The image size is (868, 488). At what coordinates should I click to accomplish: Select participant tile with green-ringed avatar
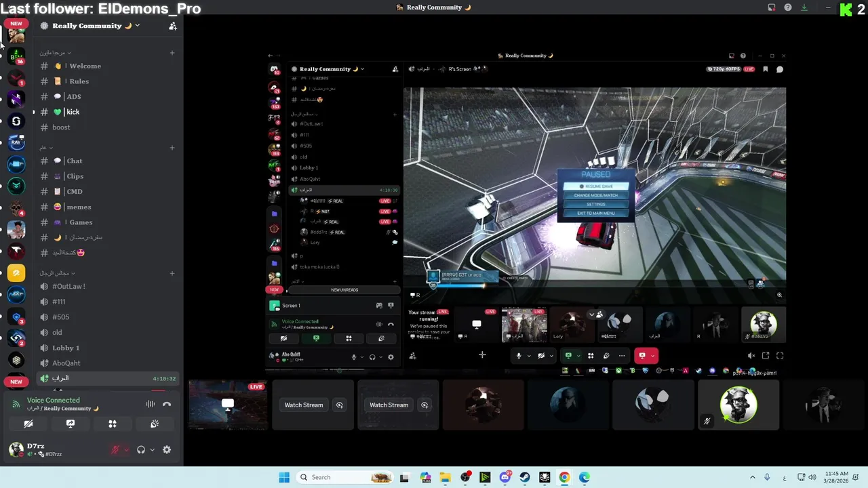coord(738,405)
